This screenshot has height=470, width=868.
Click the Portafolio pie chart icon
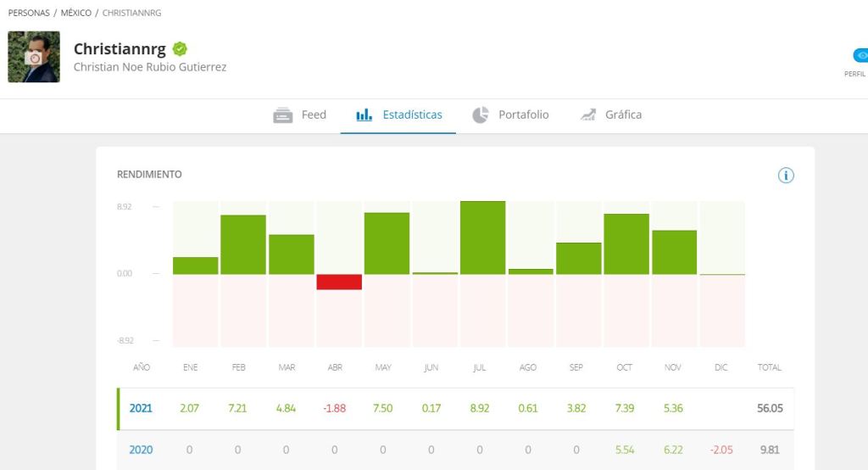point(481,115)
